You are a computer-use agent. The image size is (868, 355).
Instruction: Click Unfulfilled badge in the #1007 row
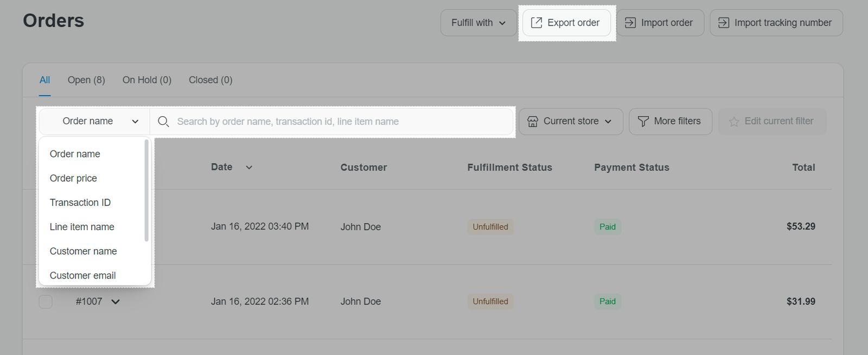(490, 301)
